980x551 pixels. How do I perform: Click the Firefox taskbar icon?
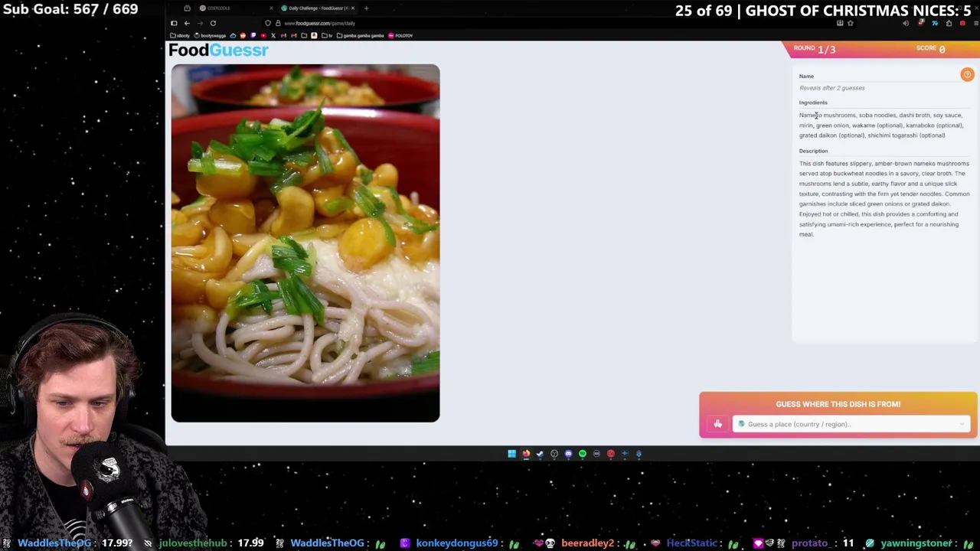[x=526, y=454]
